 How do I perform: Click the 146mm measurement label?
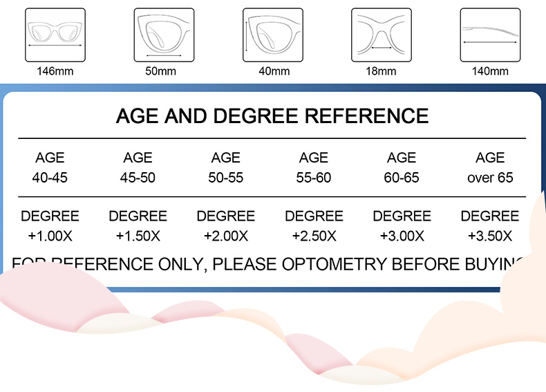point(55,71)
